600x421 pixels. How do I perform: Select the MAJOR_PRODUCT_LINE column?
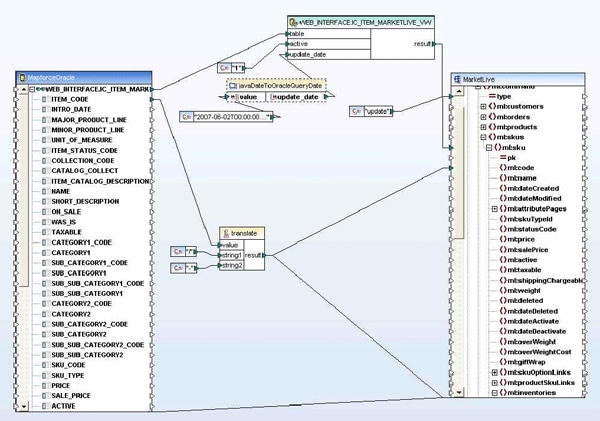point(89,120)
